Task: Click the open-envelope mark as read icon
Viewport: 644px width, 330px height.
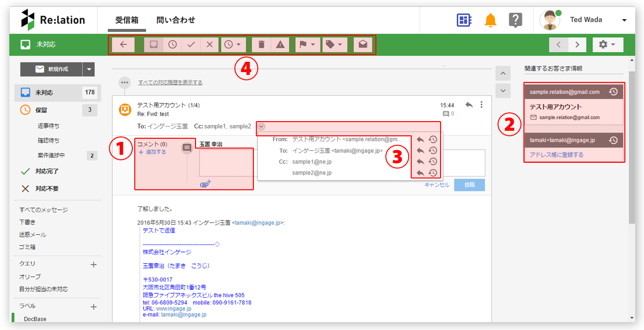Action: [363, 44]
